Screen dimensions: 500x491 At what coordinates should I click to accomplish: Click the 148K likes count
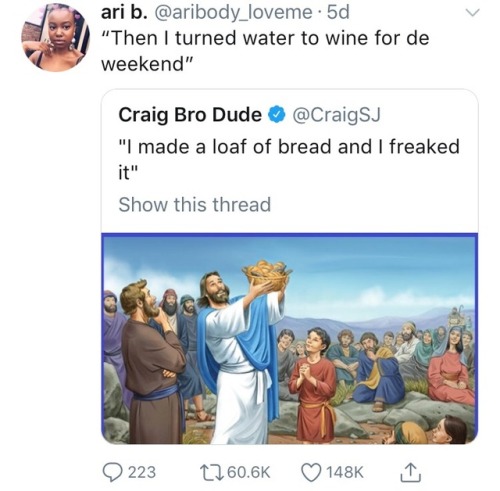tap(345, 472)
